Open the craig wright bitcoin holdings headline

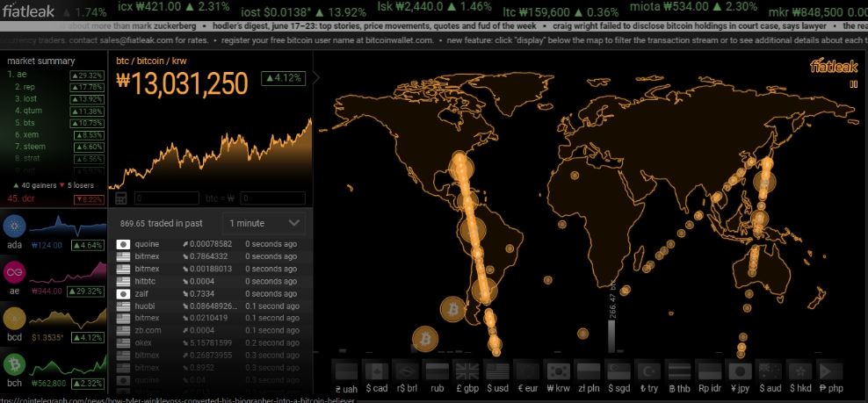pos(690,26)
